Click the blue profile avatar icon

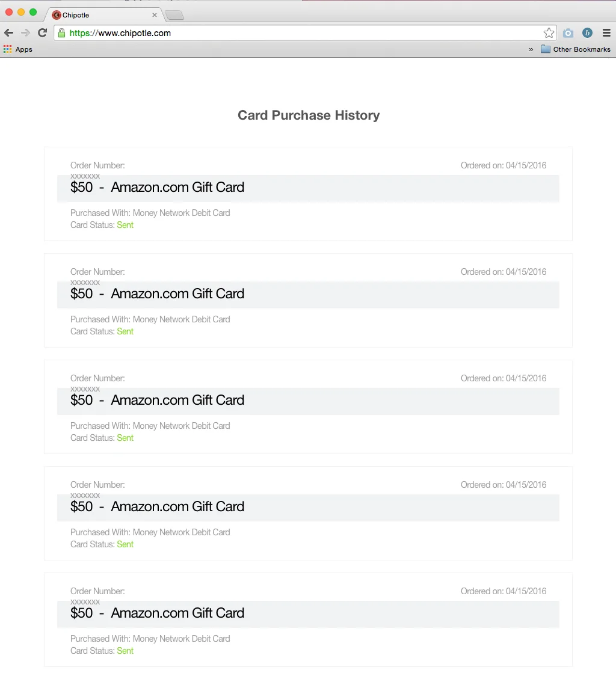tap(587, 33)
